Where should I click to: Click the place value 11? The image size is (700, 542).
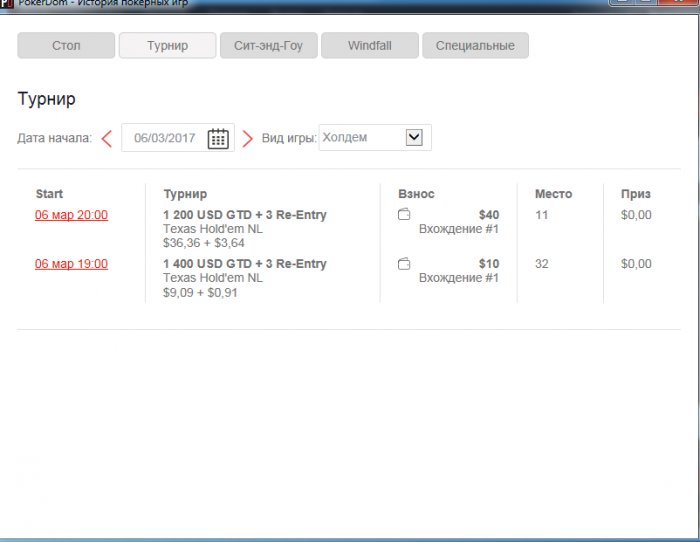(542, 215)
